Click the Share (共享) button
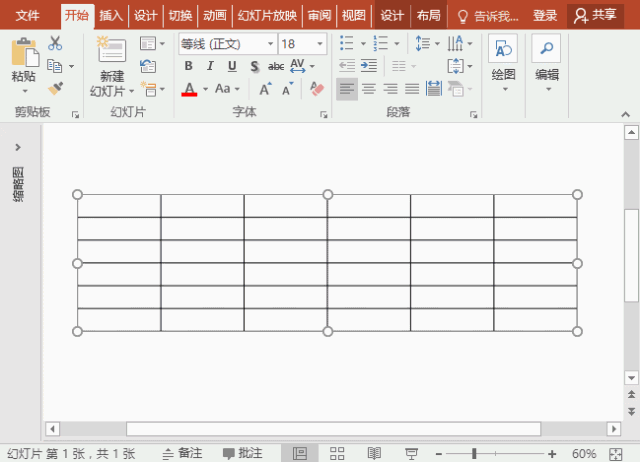 tap(593, 15)
